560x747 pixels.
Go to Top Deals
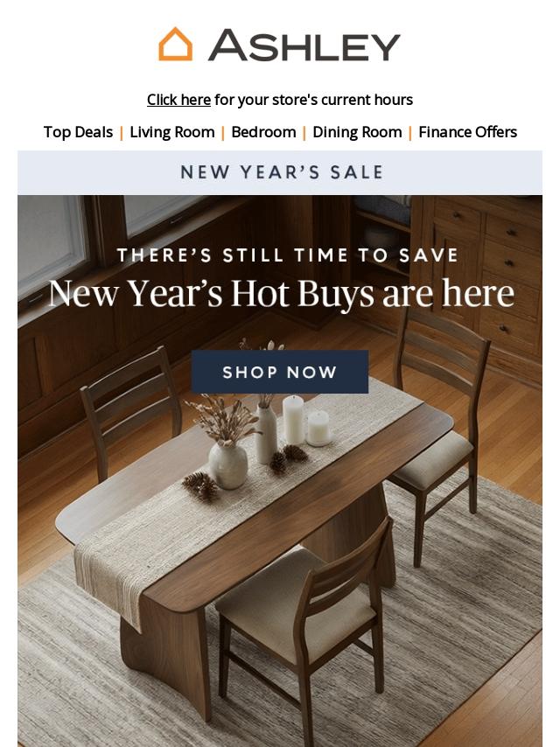click(x=78, y=132)
